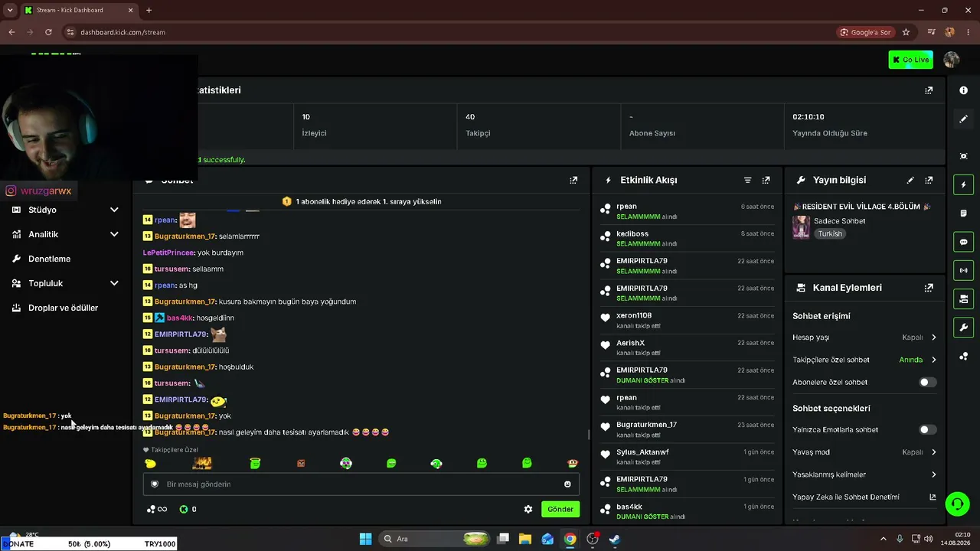Click the Turkish language tag
Image resolution: width=980 pixels, height=551 pixels.
pyautogui.click(x=830, y=234)
